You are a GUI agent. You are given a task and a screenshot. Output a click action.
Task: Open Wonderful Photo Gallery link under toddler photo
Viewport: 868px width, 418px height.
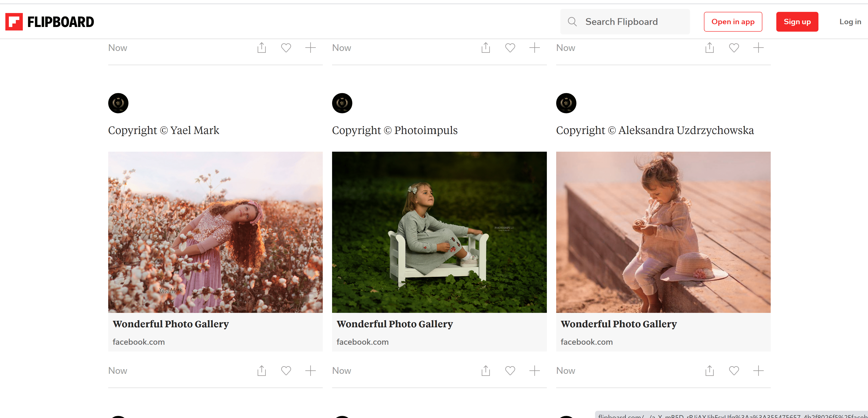coord(618,324)
